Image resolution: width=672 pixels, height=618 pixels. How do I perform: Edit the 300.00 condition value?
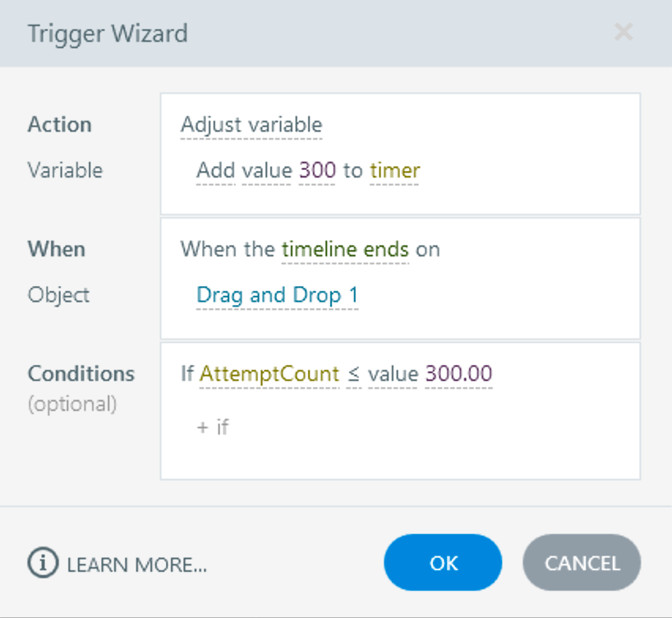click(x=458, y=374)
